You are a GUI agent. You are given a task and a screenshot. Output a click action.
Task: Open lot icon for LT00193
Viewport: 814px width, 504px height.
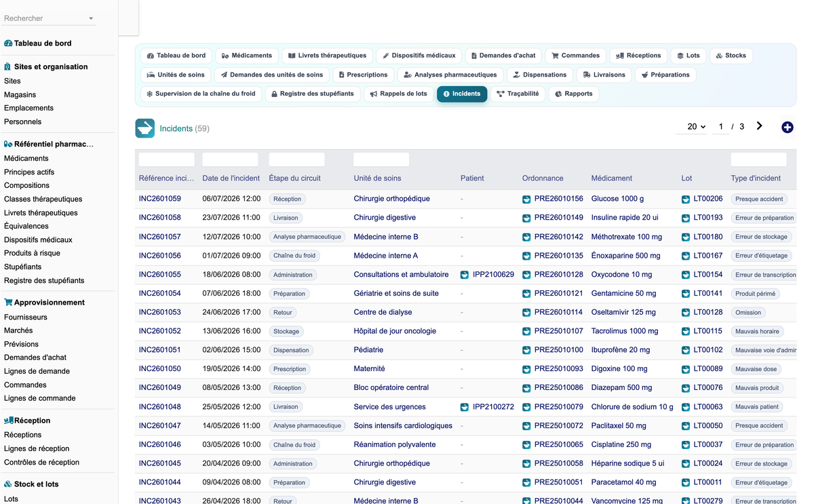686,218
